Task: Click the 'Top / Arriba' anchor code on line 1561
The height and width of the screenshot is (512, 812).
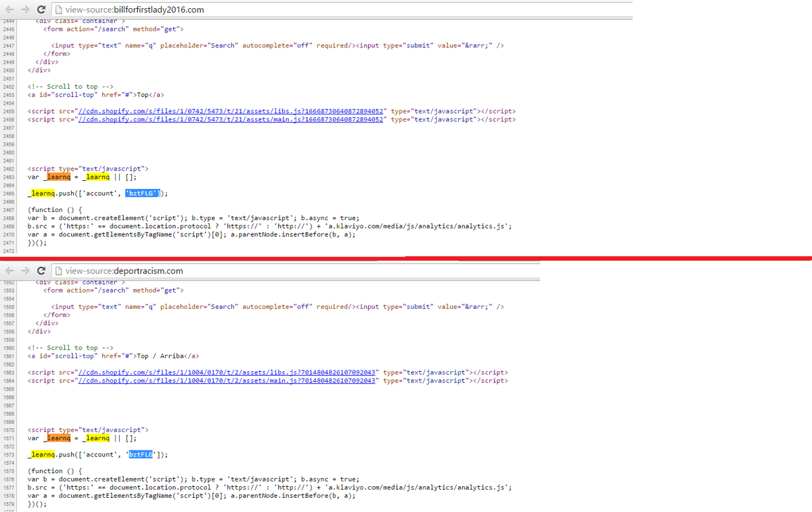Action: 113,356
